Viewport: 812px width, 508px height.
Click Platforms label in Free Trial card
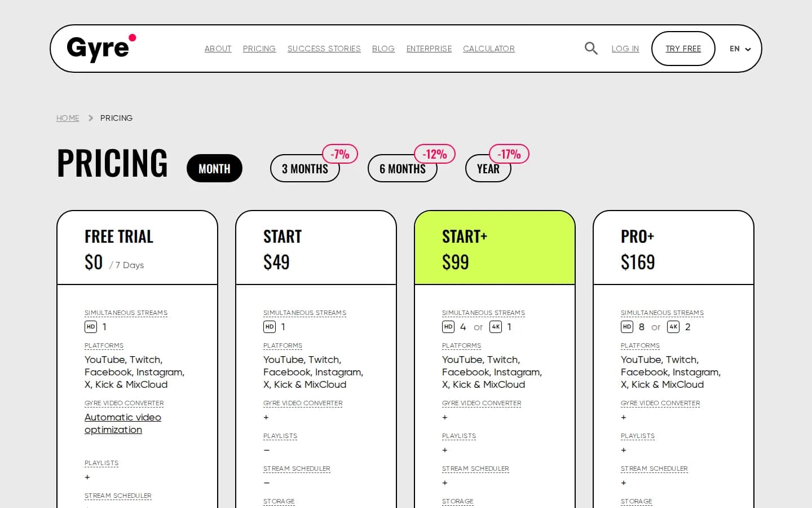104,345
